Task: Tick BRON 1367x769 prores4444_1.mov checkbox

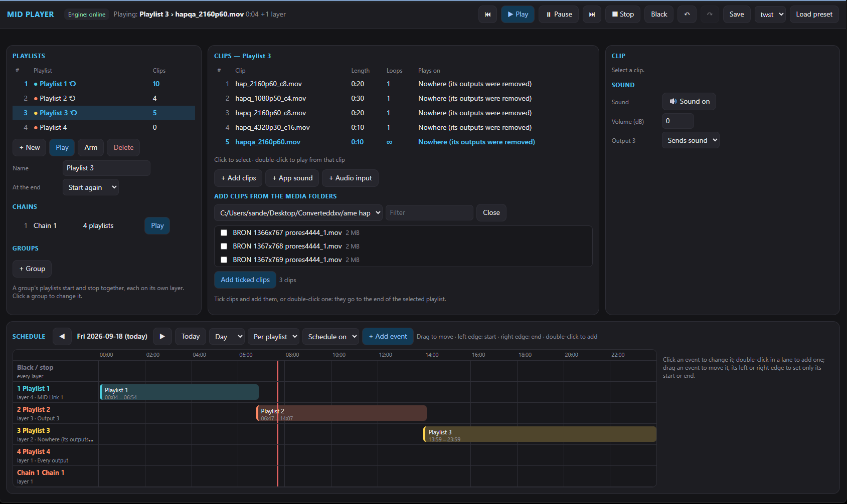Action: tap(224, 260)
